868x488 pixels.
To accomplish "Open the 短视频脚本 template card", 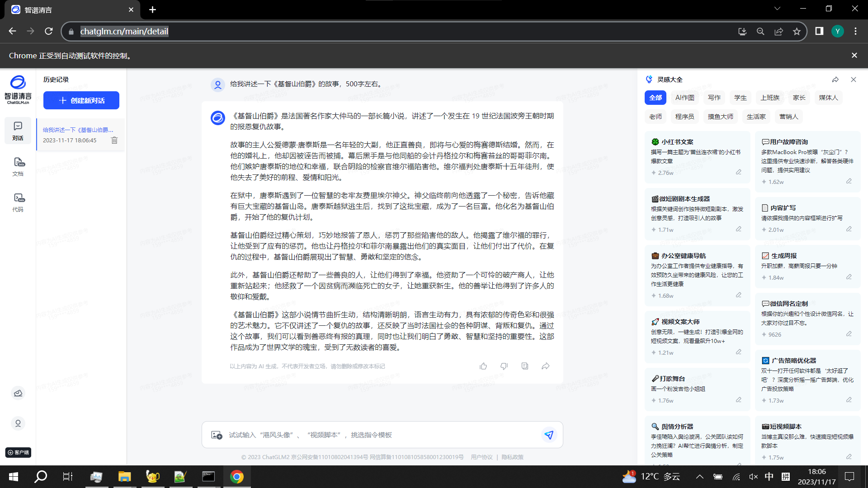I will (x=807, y=441).
